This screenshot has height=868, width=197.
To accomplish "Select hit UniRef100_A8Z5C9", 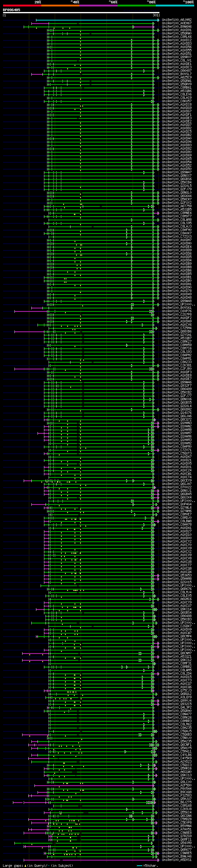I will click(x=177, y=78).
